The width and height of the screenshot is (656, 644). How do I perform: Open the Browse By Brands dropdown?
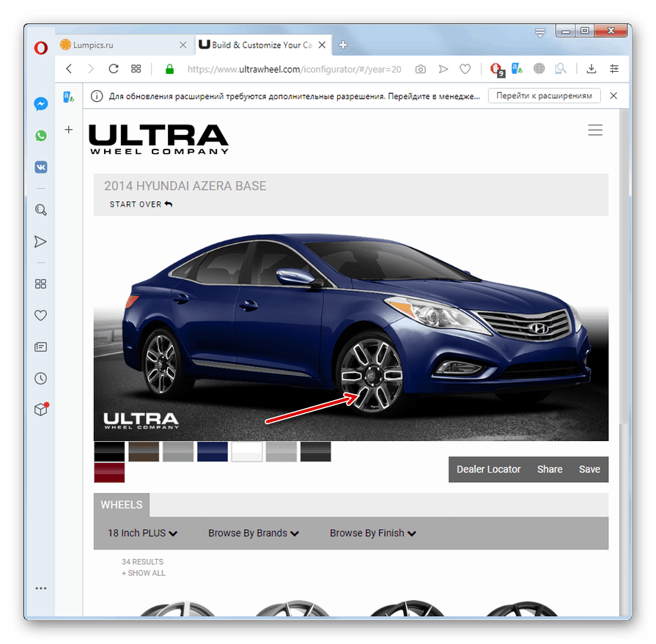coord(254,533)
